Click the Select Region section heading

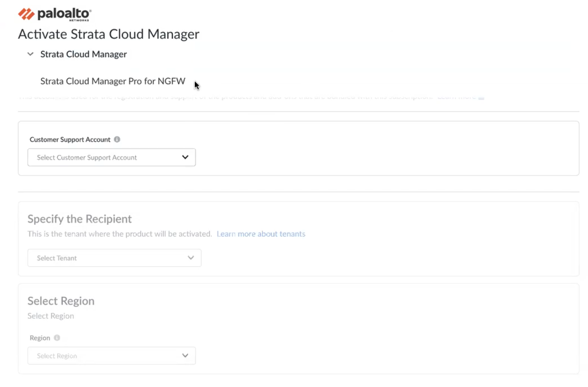click(61, 301)
